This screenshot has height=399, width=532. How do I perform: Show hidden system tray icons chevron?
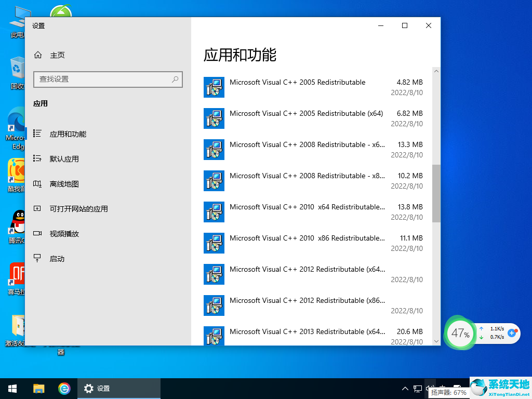click(405, 389)
